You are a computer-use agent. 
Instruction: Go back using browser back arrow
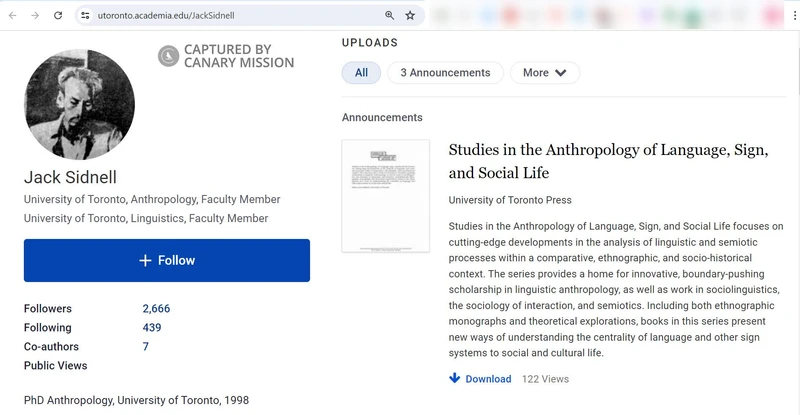13,15
